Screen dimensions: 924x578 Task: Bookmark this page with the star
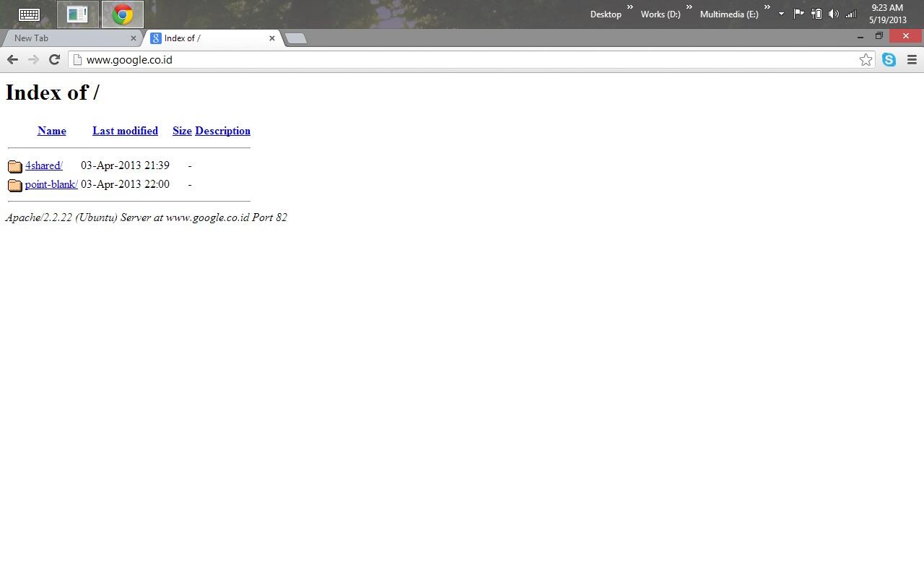pos(866,60)
